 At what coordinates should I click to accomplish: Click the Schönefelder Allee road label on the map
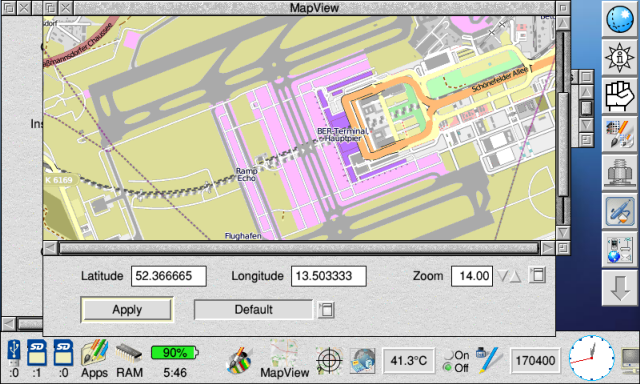click(x=500, y=79)
